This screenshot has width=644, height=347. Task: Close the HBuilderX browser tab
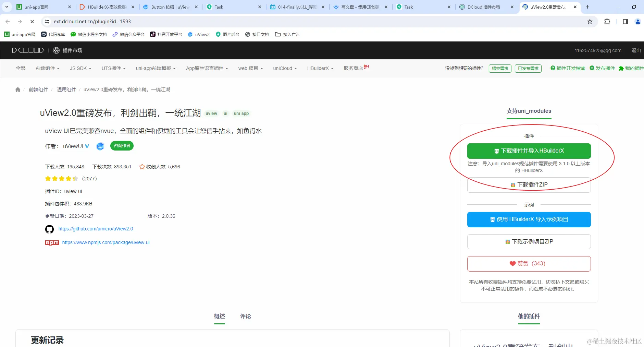click(x=133, y=7)
